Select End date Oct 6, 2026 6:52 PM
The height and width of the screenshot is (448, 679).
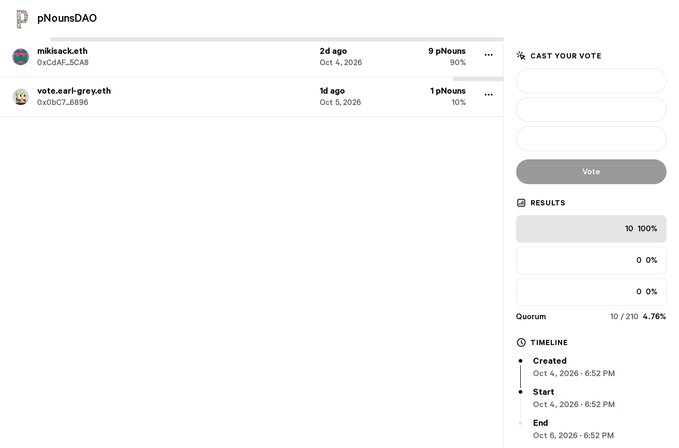pyautogui.click(x=573, y=435)
